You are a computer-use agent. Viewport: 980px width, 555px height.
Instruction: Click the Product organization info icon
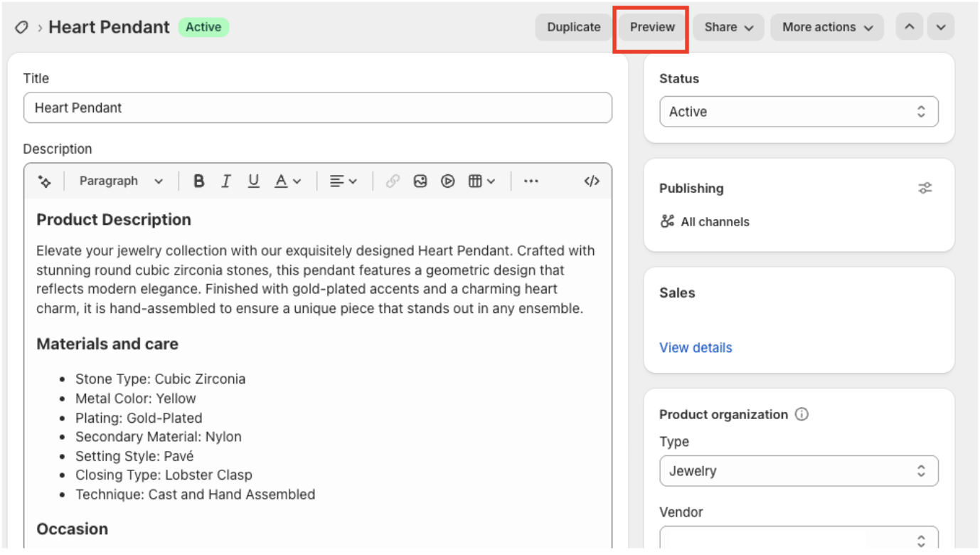[x=801, y=414]
